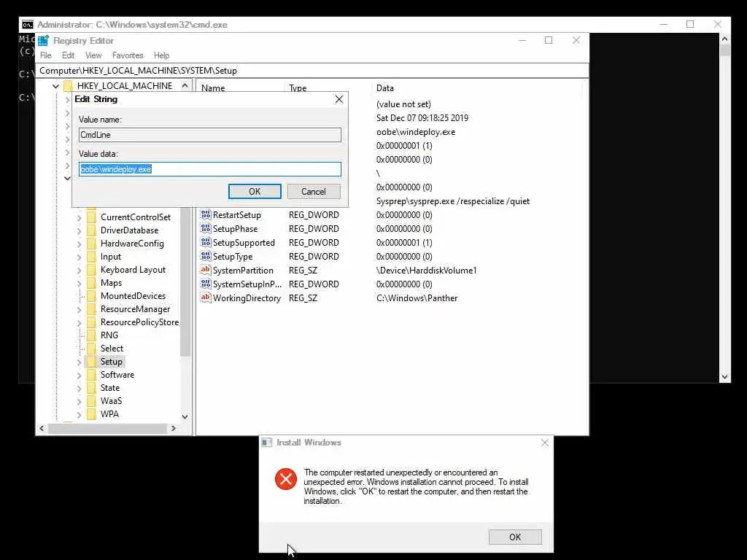Screen dimensions: 747x560
Task: Click the Value data input field
Action: point(210,169)
